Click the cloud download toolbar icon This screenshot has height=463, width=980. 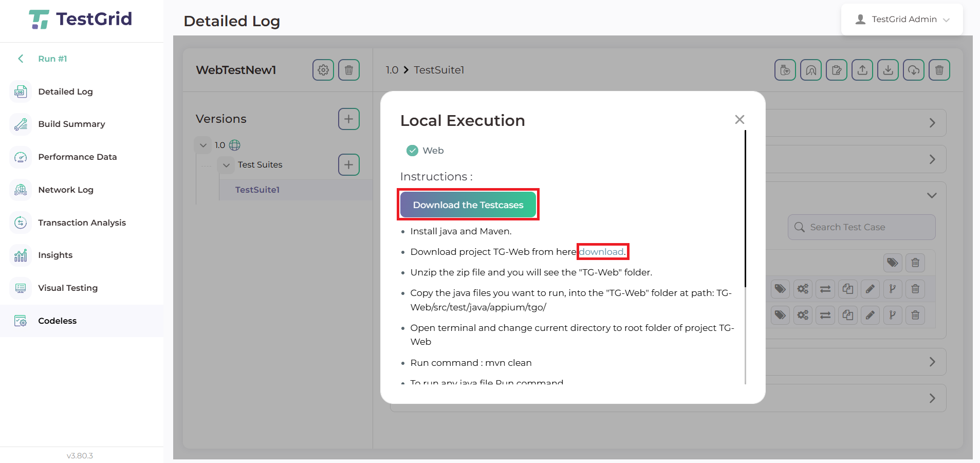pyautogui.click(x=914, y=70)
